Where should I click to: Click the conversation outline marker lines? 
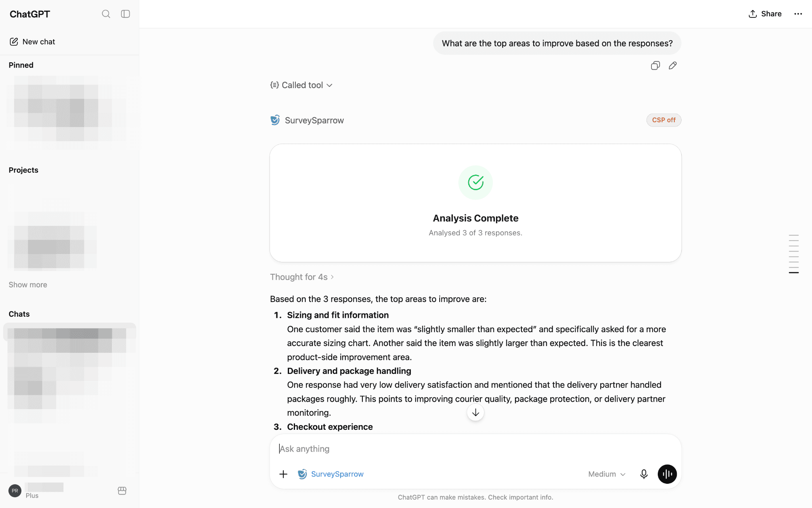click(x=794, y=254)
